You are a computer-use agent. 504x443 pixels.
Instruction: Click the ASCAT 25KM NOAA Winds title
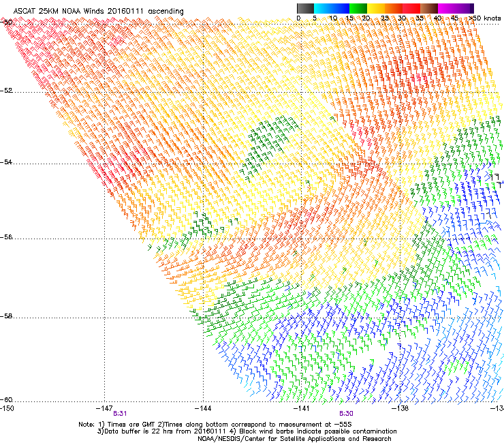coord(98,12)
